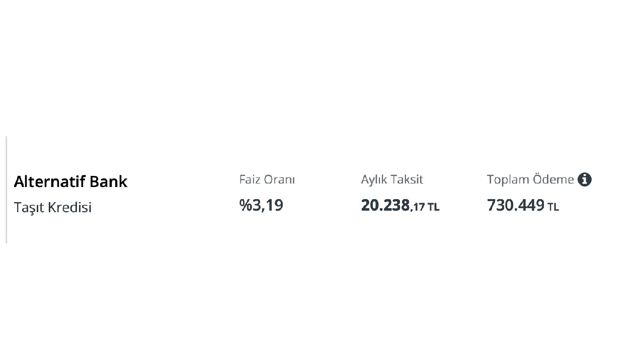The height and width of the screenshot is (362, 644).
Task: Click the percent sign before 3,19
Action: click(246, 205)
